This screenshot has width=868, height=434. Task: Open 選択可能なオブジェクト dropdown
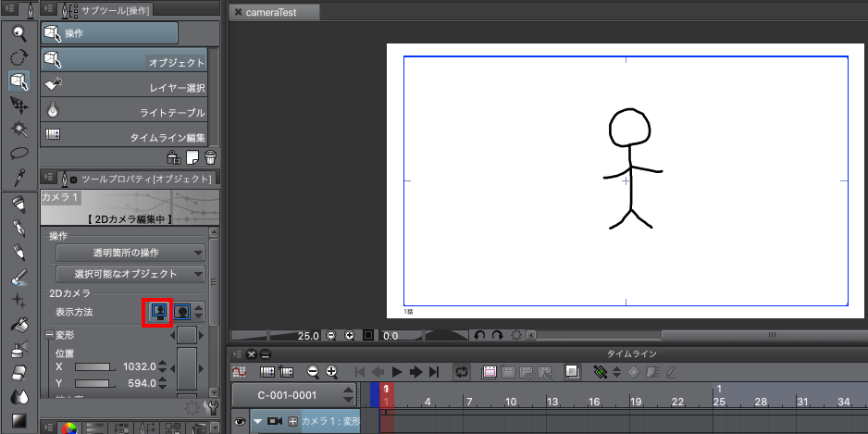[x=130, y=274]
